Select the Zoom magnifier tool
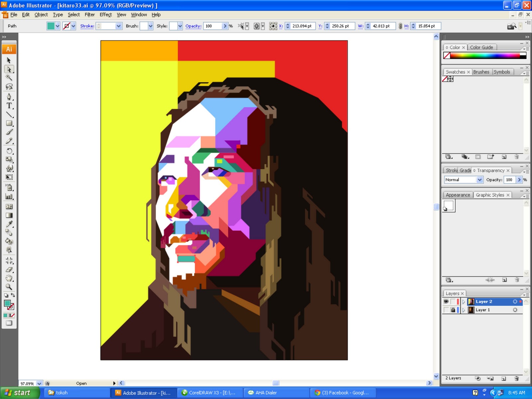This screenshot has height=399, width=532. (9, 287)
